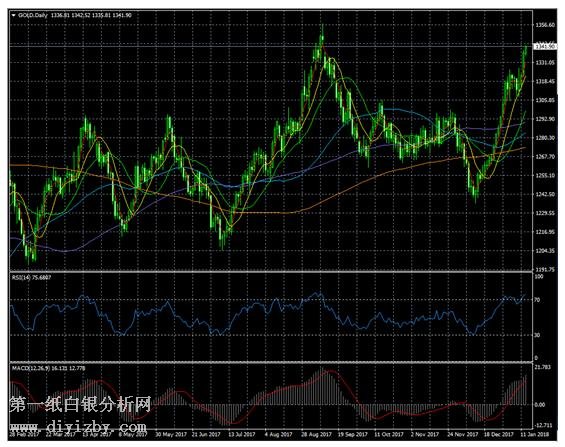Click the 1216.95 price axis label
Screen dimensions: 565x447
545,232
